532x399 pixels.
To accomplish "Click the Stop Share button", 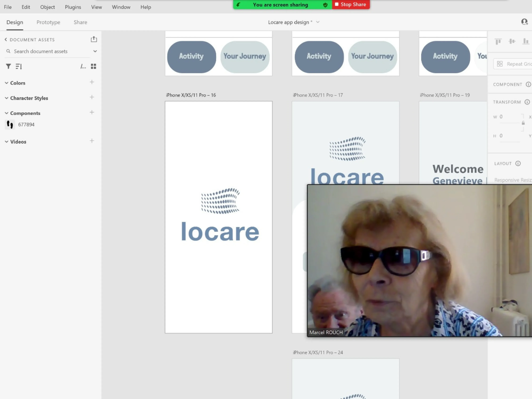I will tap(351, 5).
